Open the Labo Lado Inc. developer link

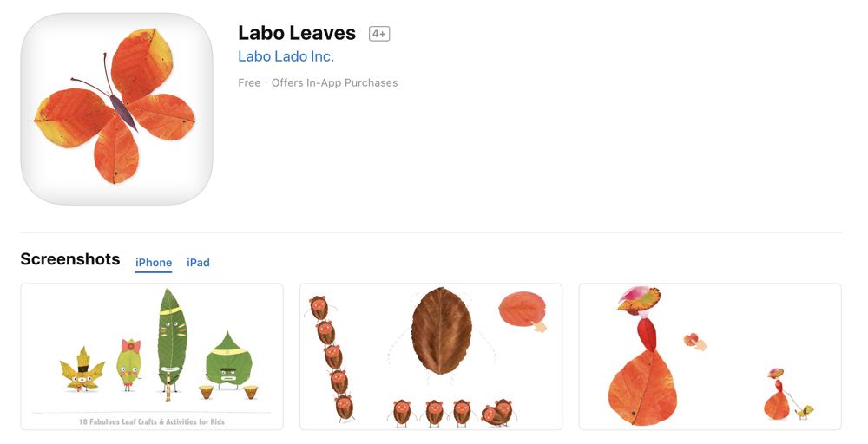(x=286, y=56)
